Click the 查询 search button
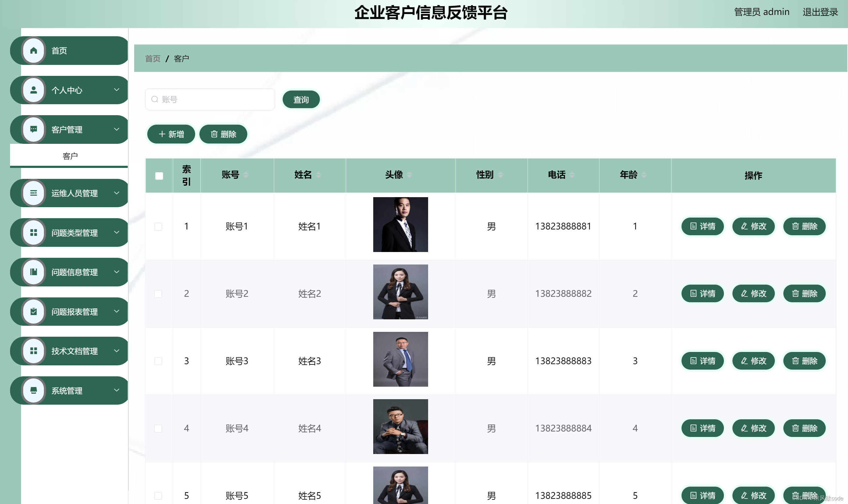848x504 pixels. pos(301,100)
